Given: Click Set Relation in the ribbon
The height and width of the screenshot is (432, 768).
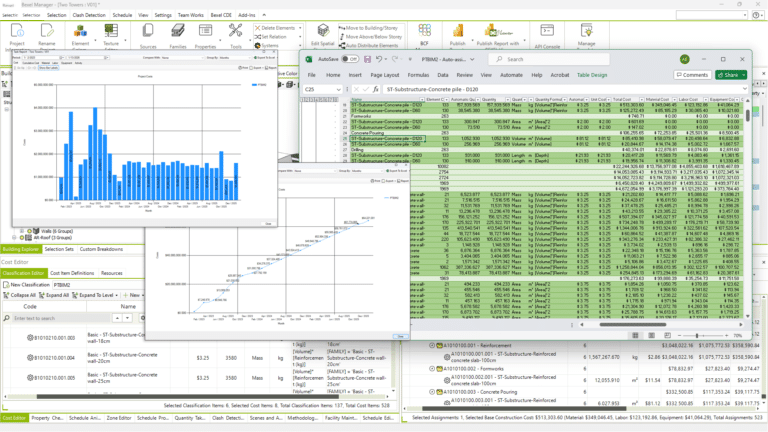Looking at the screenshot, I should tap(271, 37).
